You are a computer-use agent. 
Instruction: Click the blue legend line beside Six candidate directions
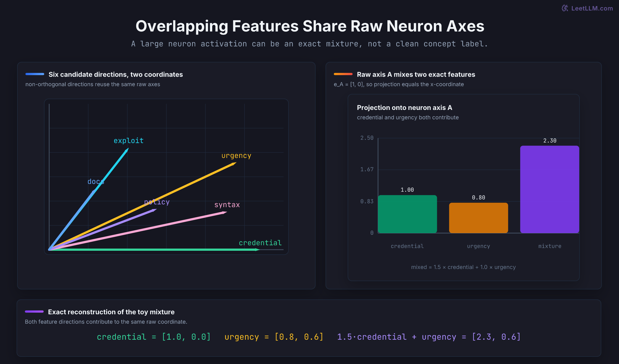coord(35,74)
